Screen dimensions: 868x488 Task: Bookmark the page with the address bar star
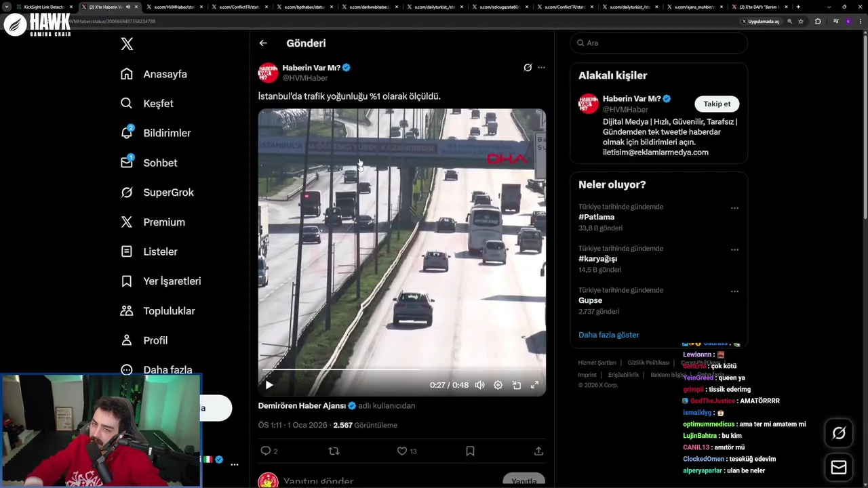pyautogui.click(x=801, y=21)
